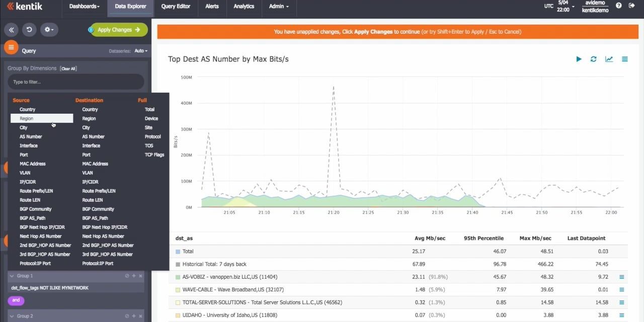Viewport: 644px width, 322px height.
Task: Open the Dataseries Auto dropdown
Action: pyautogui.click(x=141, y=51)
